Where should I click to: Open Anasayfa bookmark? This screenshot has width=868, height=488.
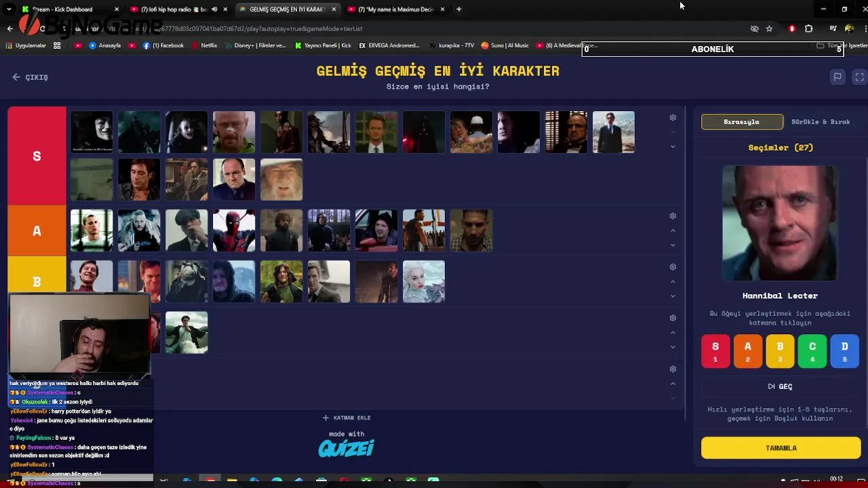[x=104, y=45]
